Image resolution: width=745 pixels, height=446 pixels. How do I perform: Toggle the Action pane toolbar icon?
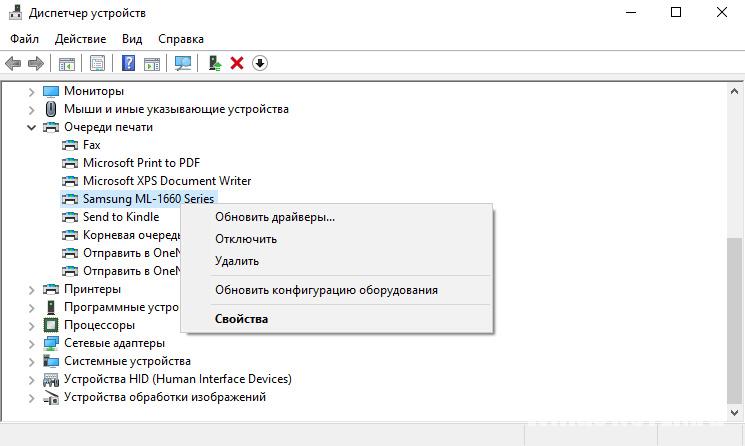coord(152,63)
